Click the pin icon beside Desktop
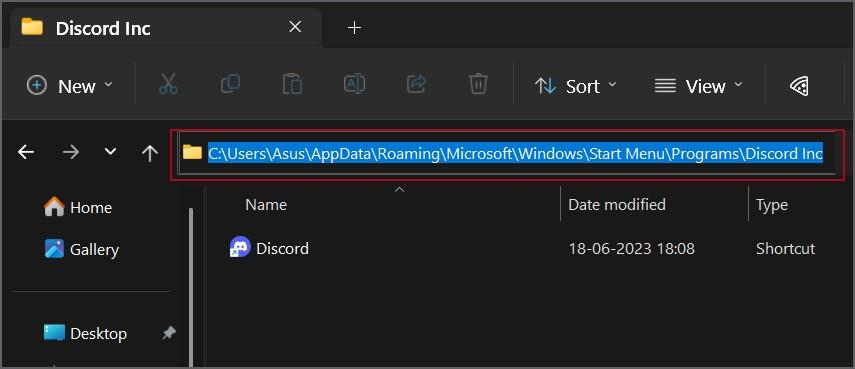The height and width of the screenshot is (369, 855). [169, 333]
